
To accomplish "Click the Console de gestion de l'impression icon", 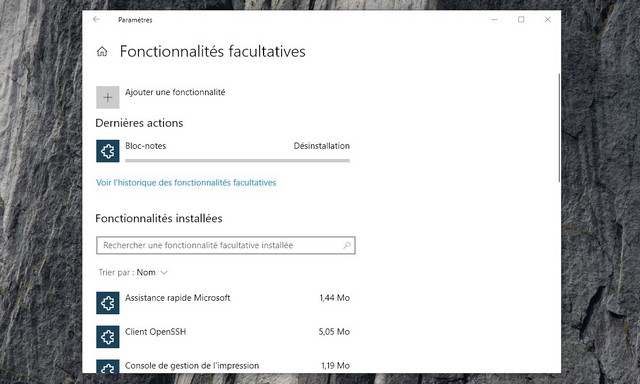I will click(108, 366).
